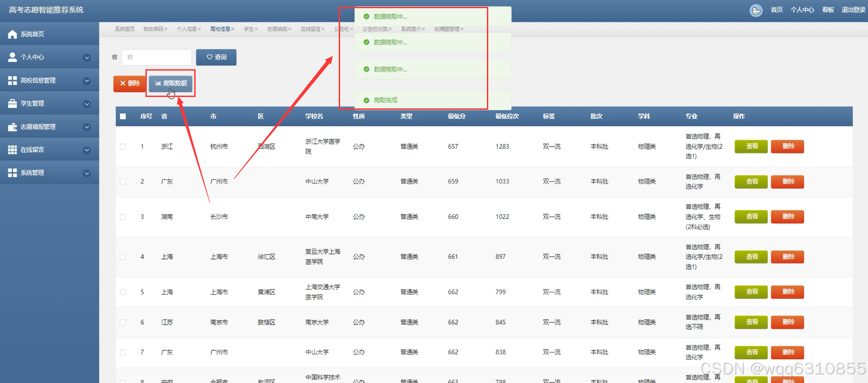The width and height of the screenshot is (868, 383).
Task: Click 查看 for 浙江大学医学院 row
Action: pos(751,147)
